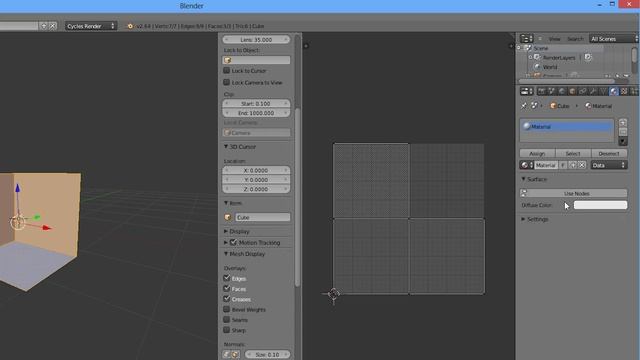Open the Data link dropdown
This screenshot has height=360, width=640.
point(609,165)
